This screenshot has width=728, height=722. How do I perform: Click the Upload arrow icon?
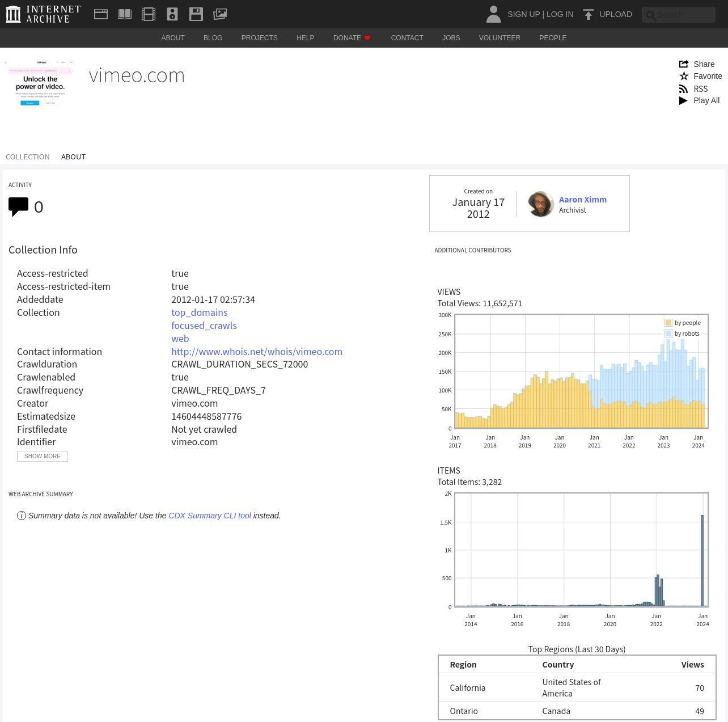[x=589, y=14]
